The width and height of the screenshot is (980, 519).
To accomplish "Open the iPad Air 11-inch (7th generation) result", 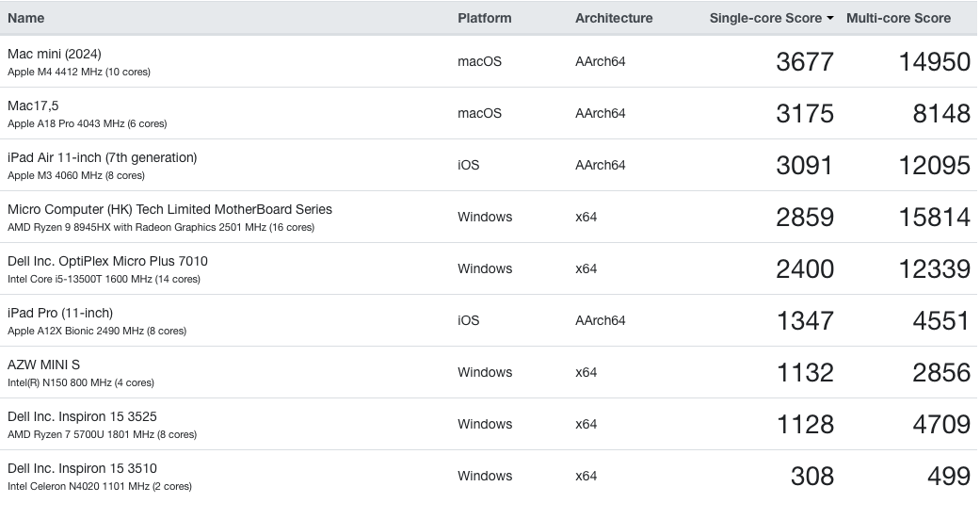I will point(102,157).
